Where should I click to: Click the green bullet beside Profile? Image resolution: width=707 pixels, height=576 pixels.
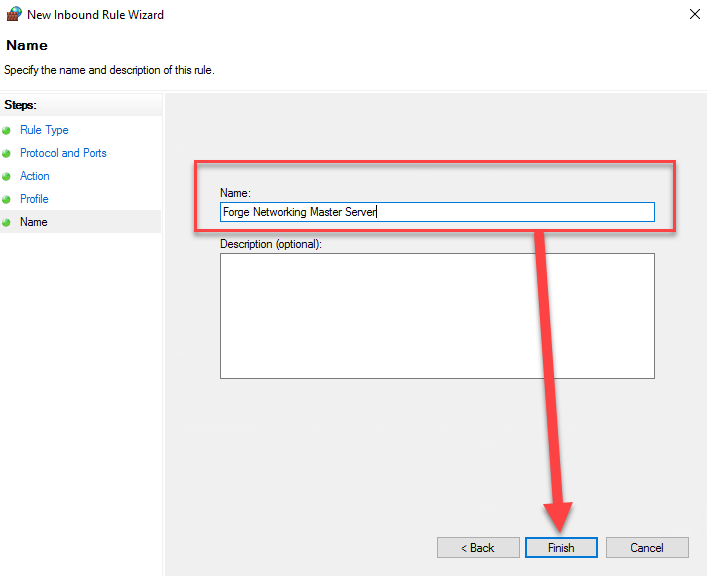click(x=6, y=199)
